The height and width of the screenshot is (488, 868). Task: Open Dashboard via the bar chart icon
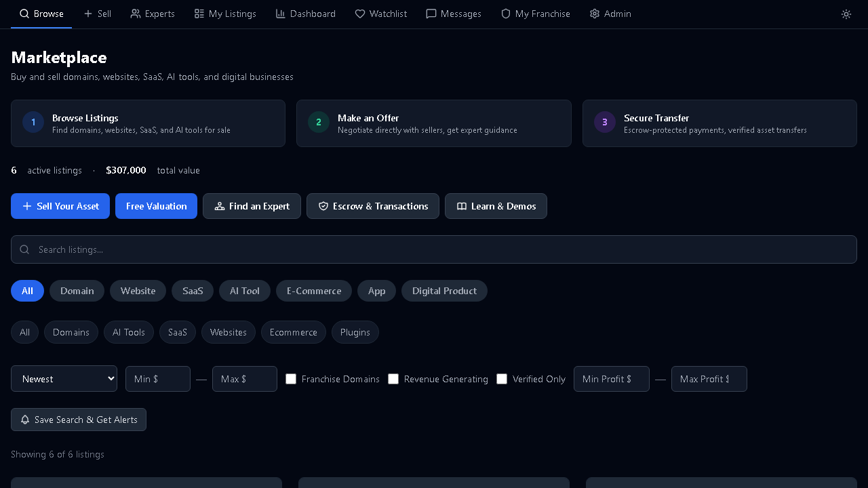(280, 14)
